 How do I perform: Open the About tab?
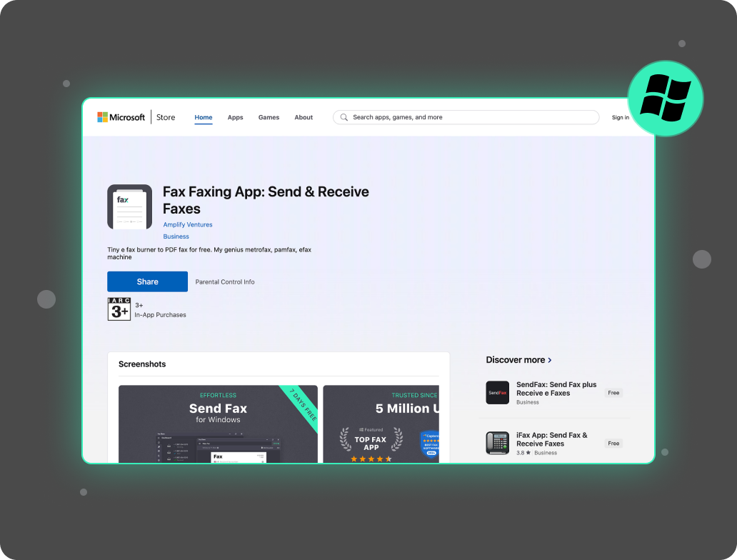click(x=304, y=117)
